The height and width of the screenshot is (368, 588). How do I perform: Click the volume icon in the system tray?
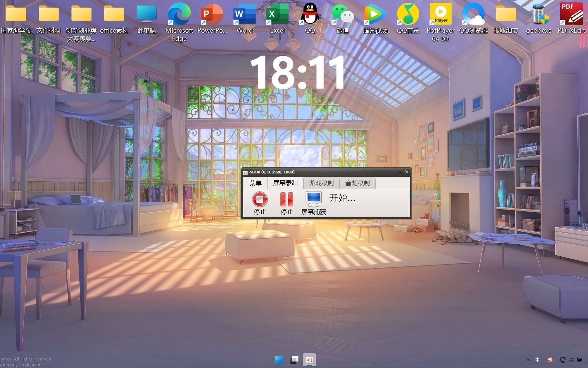(571, 360)
